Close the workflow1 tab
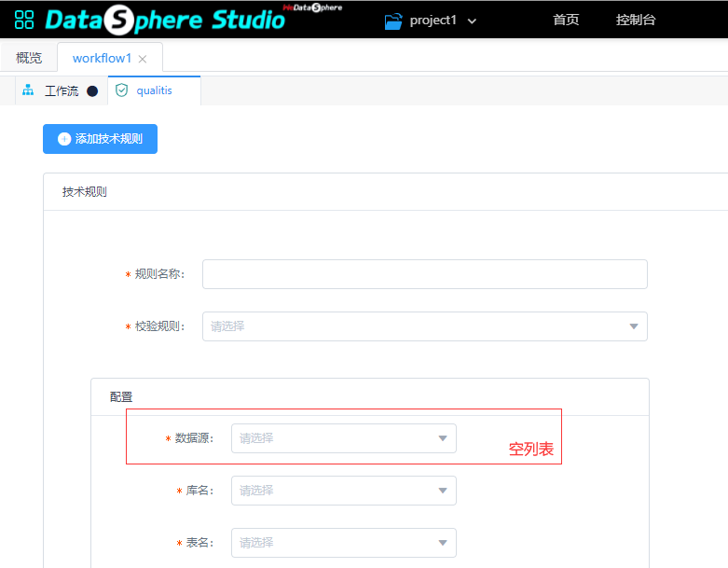Image resolution: width=728 pixels, height=568 pixels. coord(143,59)
